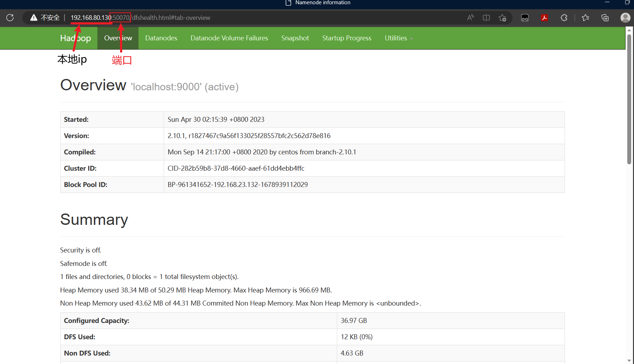Click the 'Configured Capacity:' label
634x364 pixels.
[x=97, y=320]
